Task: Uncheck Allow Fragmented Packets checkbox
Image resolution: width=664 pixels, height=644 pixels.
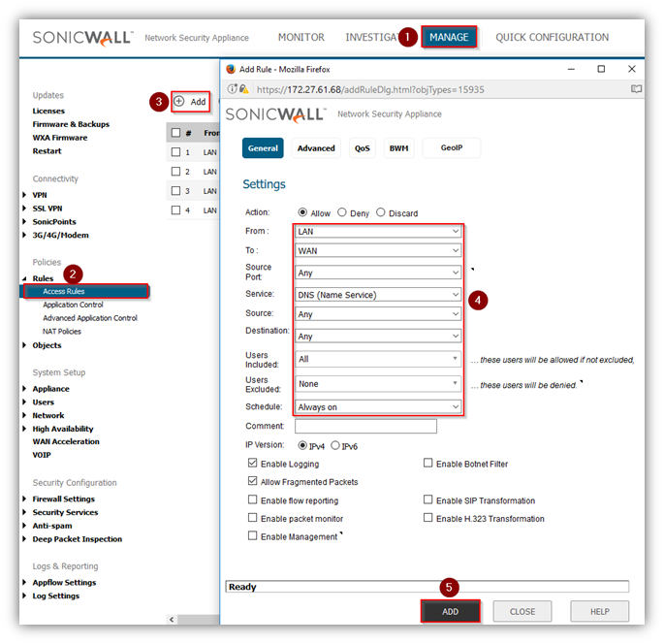Action: click(252, 481)
